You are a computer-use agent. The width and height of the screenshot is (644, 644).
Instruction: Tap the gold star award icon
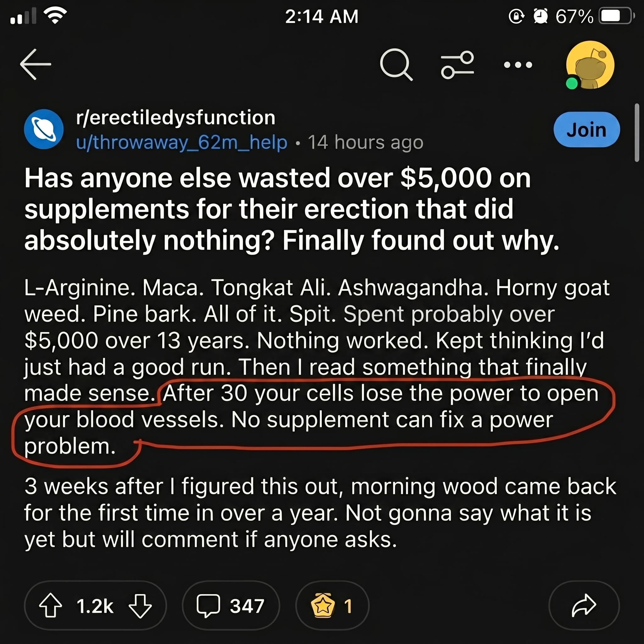[322, 605]
